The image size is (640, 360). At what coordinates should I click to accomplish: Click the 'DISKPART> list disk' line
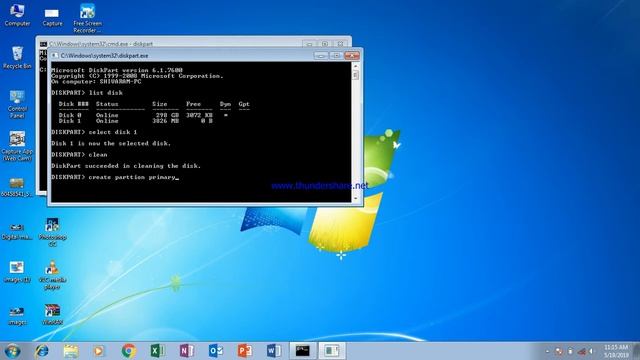pos(87,93)
